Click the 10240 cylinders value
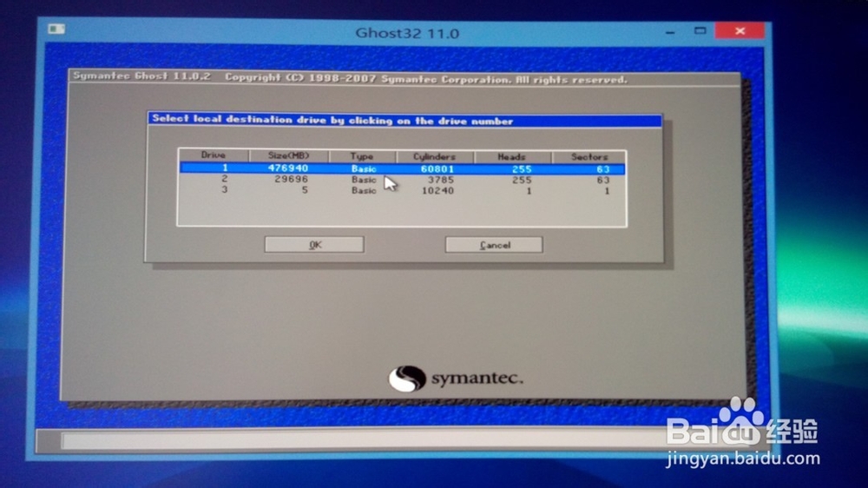This screenshot has width=868, height=488. coord(437,190)
